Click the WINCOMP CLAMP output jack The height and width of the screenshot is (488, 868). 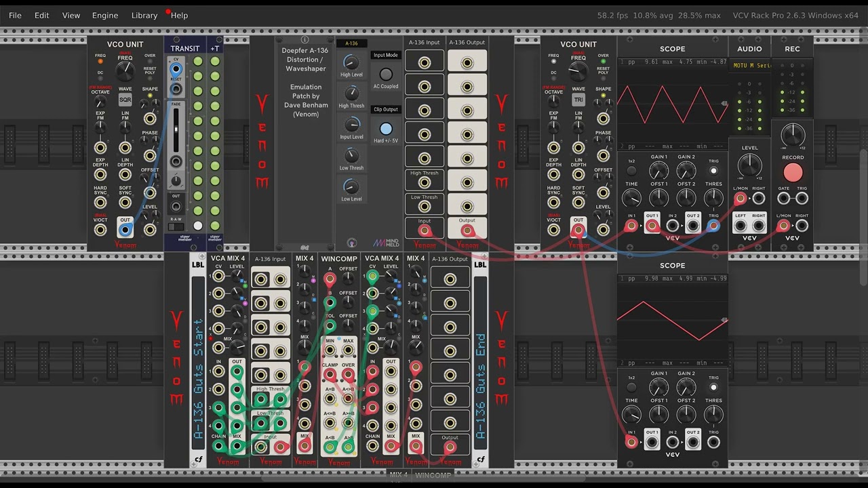click(x=330, y=374)
